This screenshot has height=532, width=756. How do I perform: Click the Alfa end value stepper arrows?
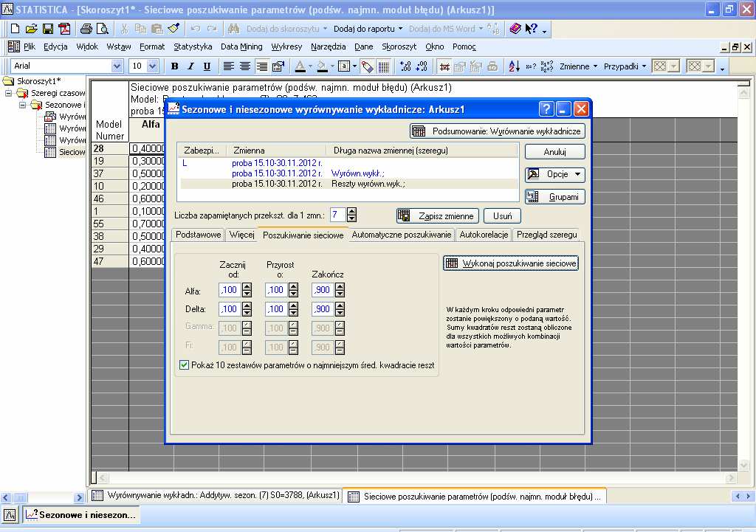pyautogui.click(x=340, y=290)
